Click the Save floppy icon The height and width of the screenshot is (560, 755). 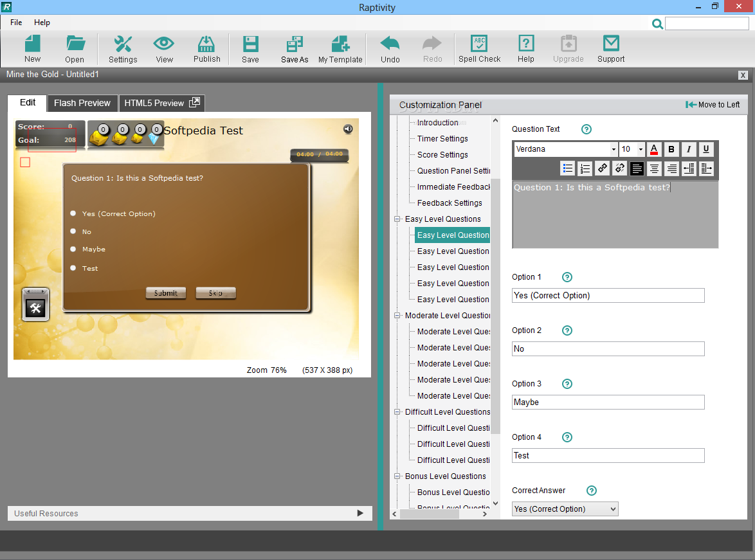click(x=250, y=49)
